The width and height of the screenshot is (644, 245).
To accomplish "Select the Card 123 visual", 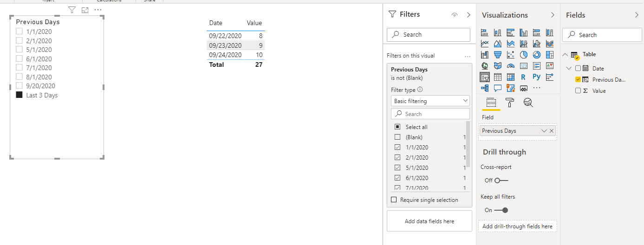I will pos(524,66).
